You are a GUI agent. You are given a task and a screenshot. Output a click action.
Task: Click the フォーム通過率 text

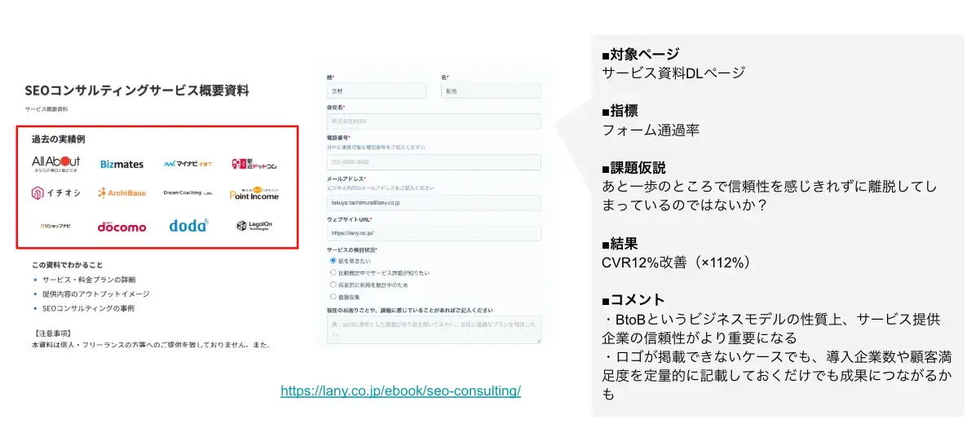[651, 130]
